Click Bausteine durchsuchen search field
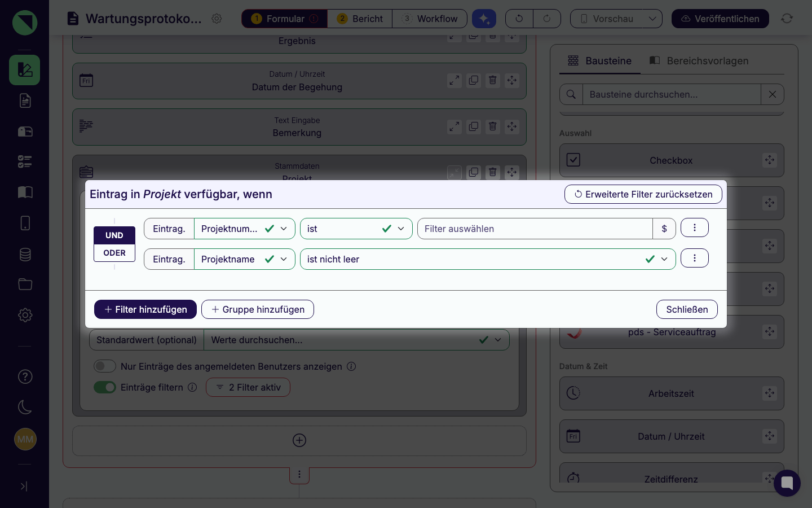 click(x=672, y=94)
